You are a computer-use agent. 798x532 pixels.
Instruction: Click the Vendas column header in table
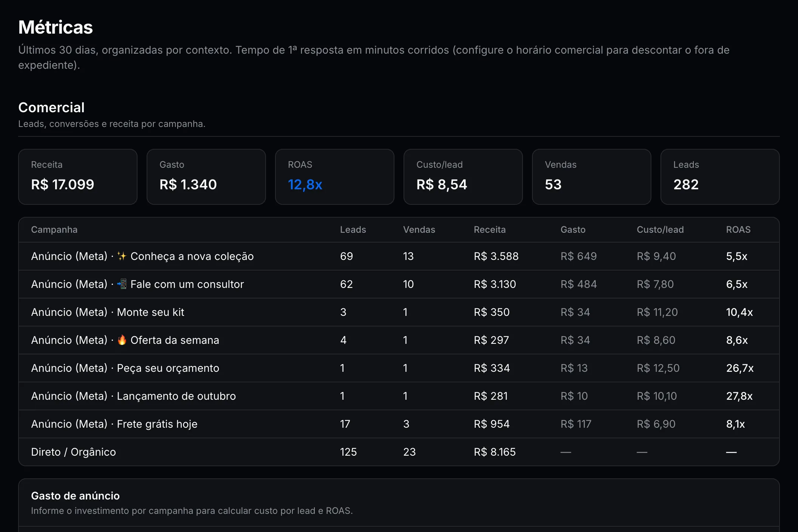pyautogui.click(x=419, y=230)
